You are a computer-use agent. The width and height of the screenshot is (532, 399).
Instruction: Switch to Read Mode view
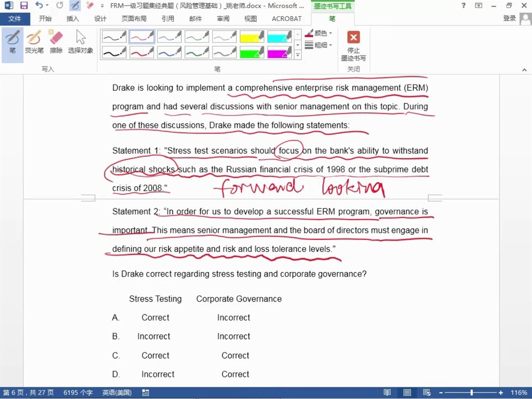point(387,393)
